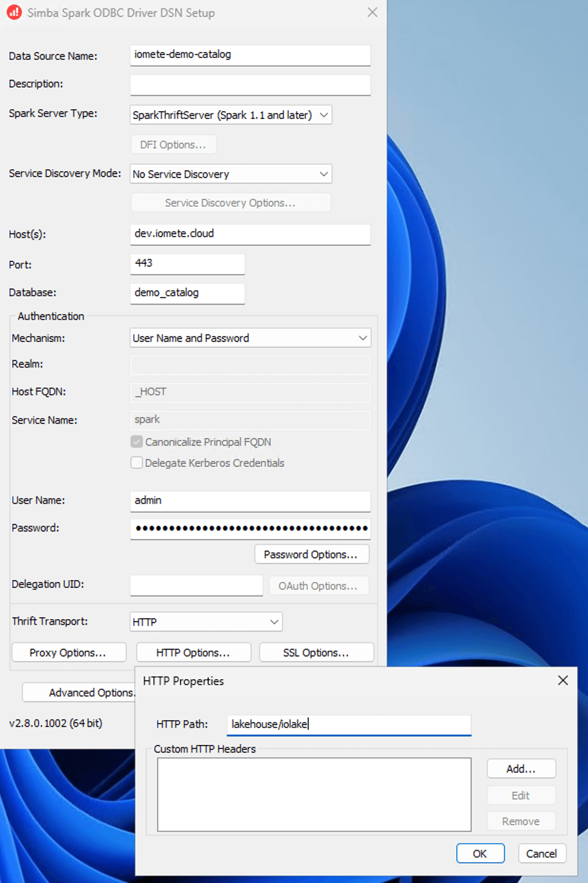The height and width of the screenshot is (883, 588).
Task: Click the Delegation UID field
Action: 196,585
